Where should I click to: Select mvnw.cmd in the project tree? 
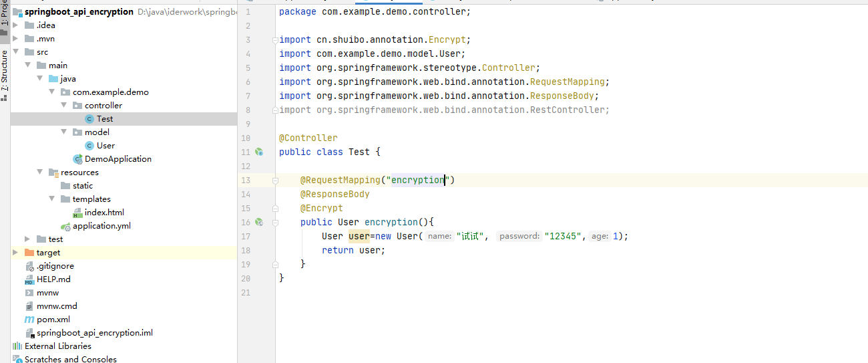click(x=57, y=306)
